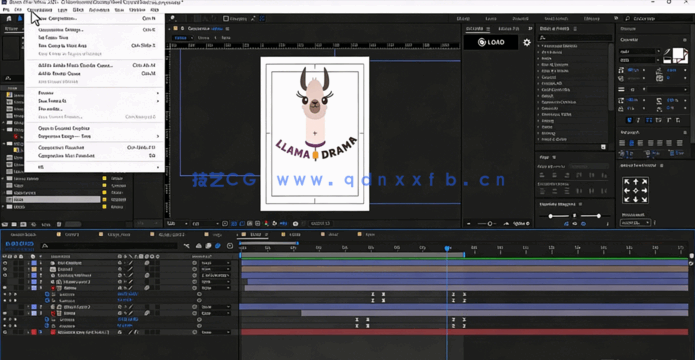Open the Preview submenu arrow

pyautogui.click(x=157, y=93)
